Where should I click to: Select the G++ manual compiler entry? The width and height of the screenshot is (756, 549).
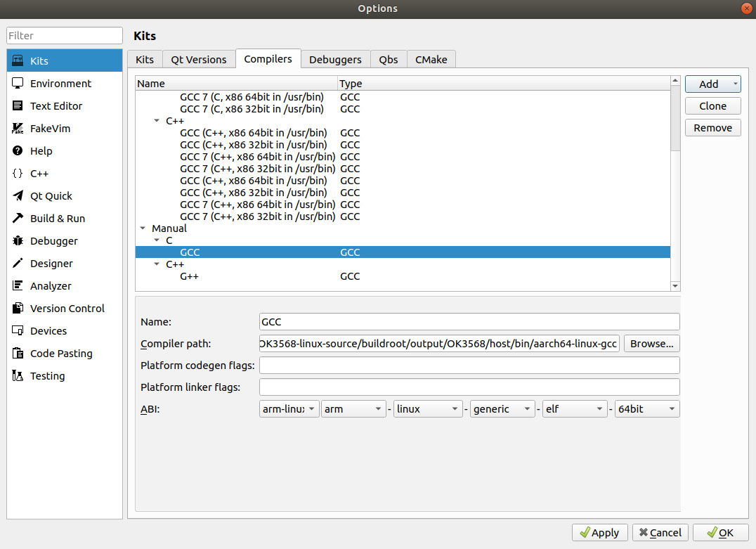point(190,276)
